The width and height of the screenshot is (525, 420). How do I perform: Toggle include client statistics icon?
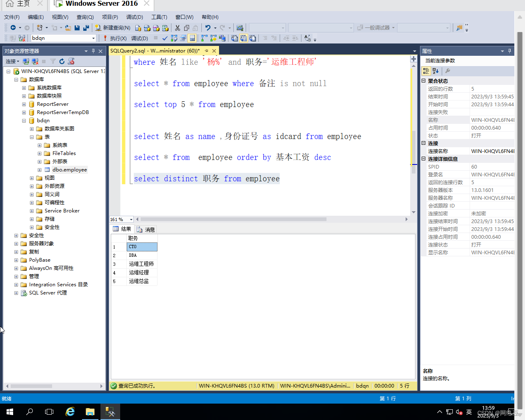(222, 38)
